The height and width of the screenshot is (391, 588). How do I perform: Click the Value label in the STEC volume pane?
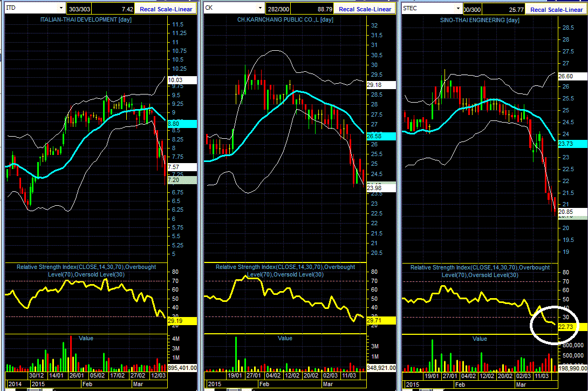[480, 339]
